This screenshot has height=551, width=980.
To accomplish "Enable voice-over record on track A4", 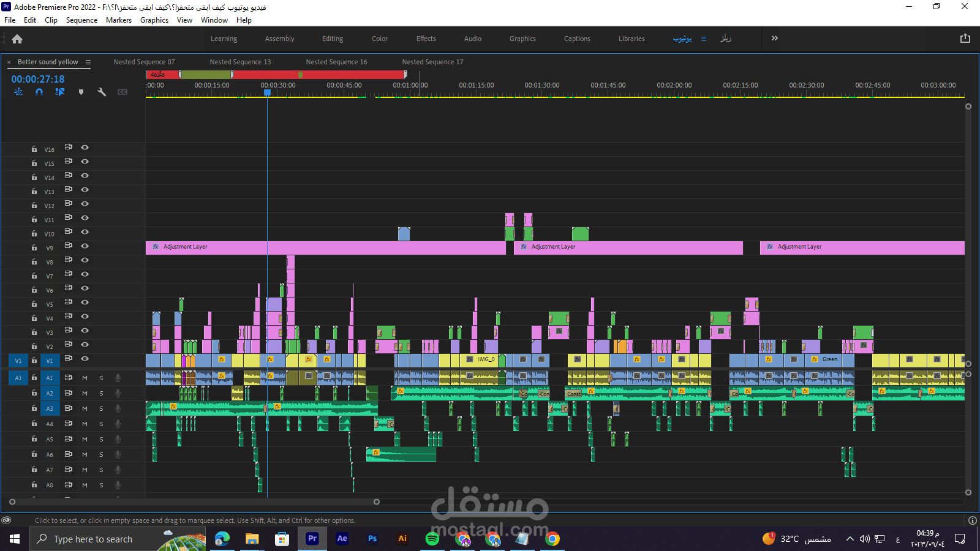I will click(118, 424).
